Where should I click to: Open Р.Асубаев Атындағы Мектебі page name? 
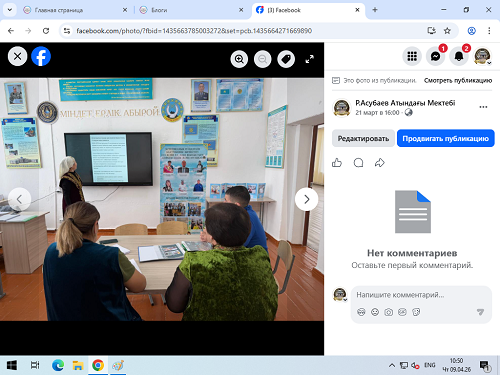coord(405,103)
